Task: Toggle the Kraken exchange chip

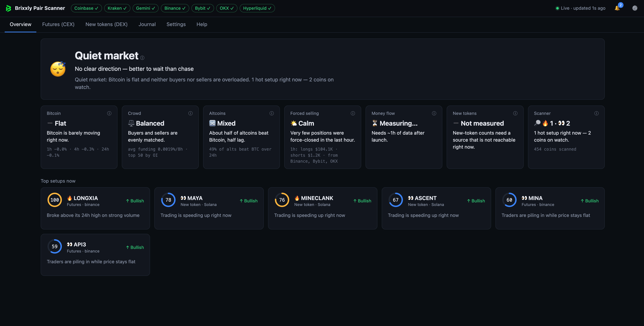Action: click(x=117, y=8)
